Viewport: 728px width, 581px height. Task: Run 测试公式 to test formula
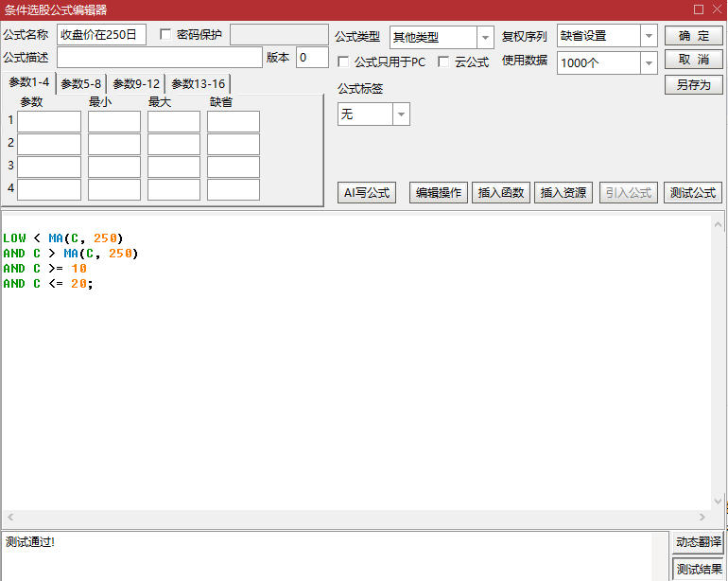693,193
